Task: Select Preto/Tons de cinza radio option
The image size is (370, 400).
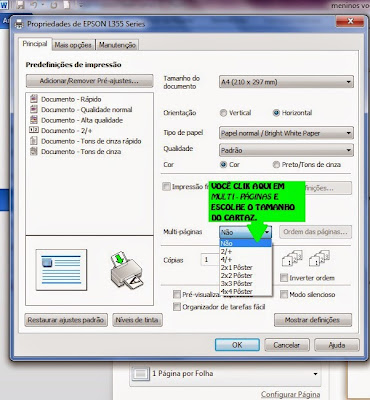Action: tap(276, 164)
